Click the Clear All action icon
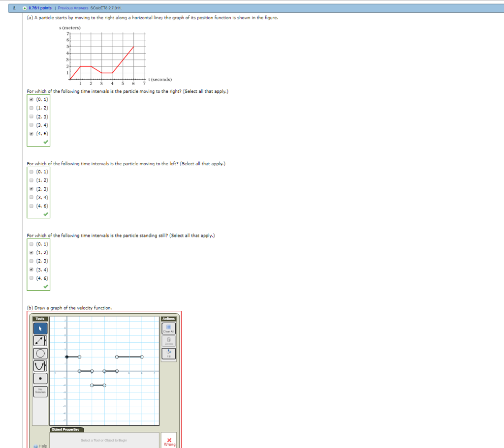Viewport: 504px width, 448px height. [168, 328]
